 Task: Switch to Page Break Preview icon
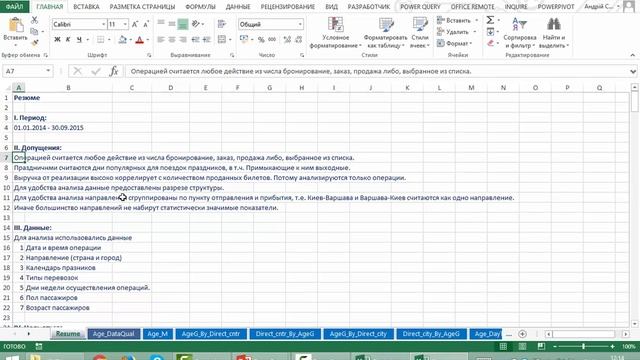pos(541,347)
